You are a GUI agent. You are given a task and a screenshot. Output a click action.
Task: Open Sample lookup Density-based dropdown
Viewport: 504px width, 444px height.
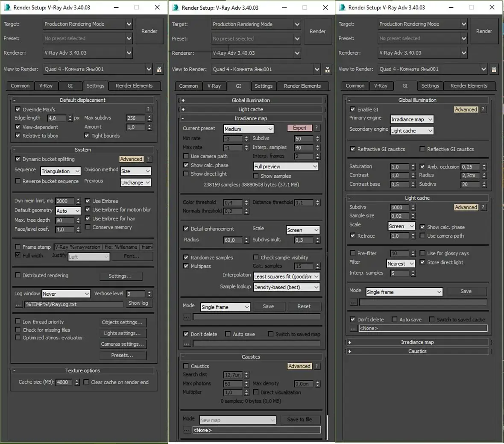(x=287, y=287)
